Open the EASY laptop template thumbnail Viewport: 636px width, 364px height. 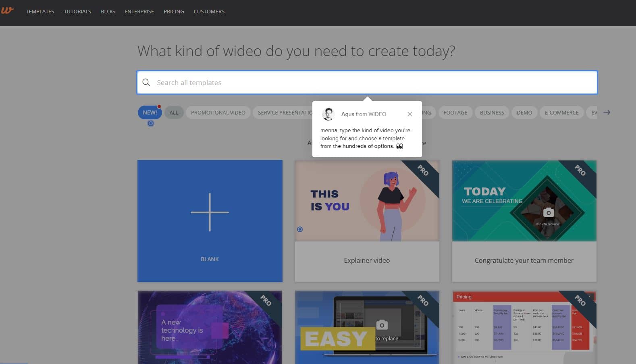[367, 327]
